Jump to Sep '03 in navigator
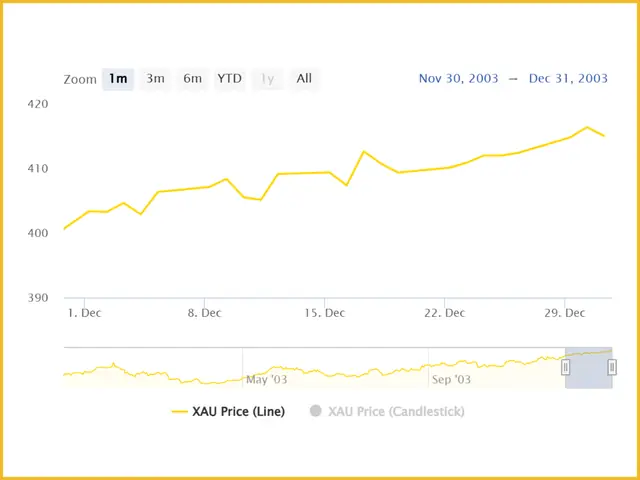This screenshot has width=640, height=480. pyautogui.click(x=451, y=380)
